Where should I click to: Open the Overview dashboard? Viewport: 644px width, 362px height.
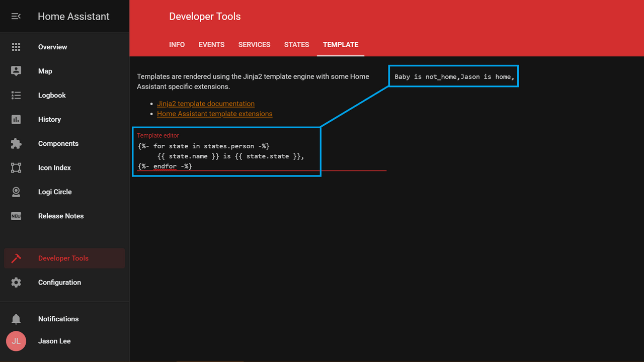coord(64,47)
